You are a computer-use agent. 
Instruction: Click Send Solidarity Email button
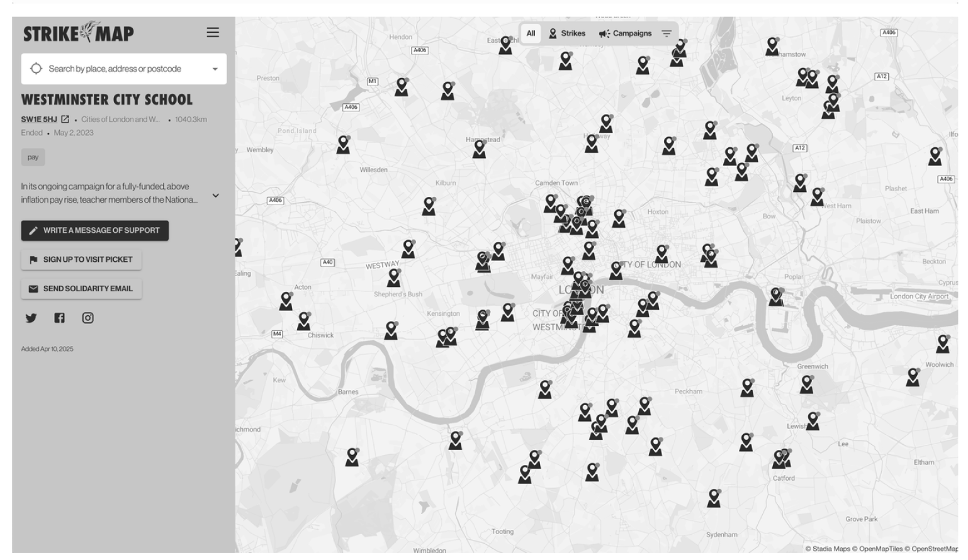pos(81,289)
